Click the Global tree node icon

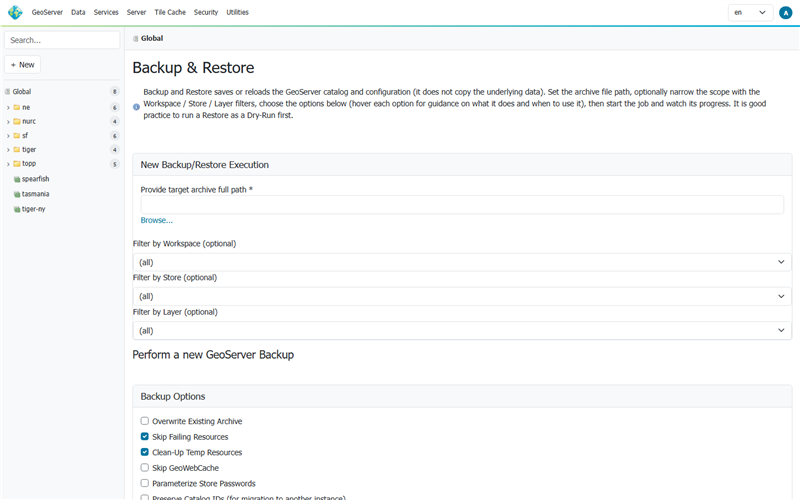(x=8, y=92)
